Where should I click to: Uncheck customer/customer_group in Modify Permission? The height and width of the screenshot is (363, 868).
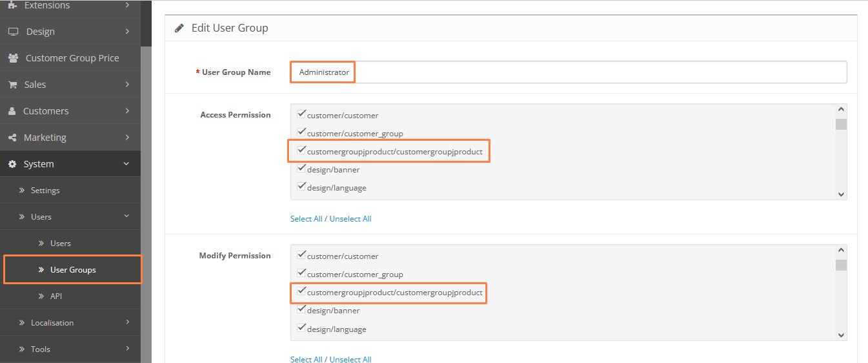point(301,273)
